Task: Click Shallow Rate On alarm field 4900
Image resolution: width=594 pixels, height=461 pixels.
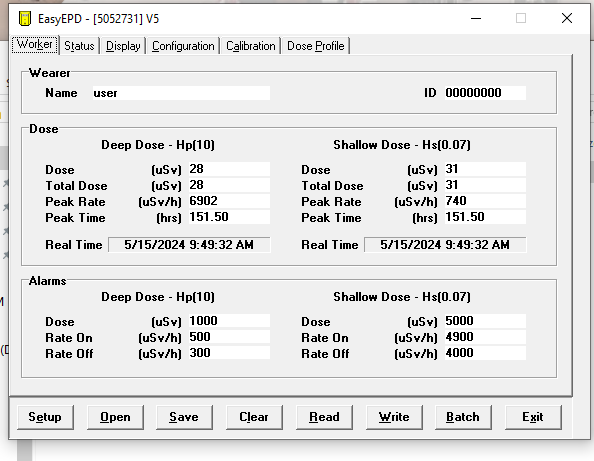Action: (485, 337)
